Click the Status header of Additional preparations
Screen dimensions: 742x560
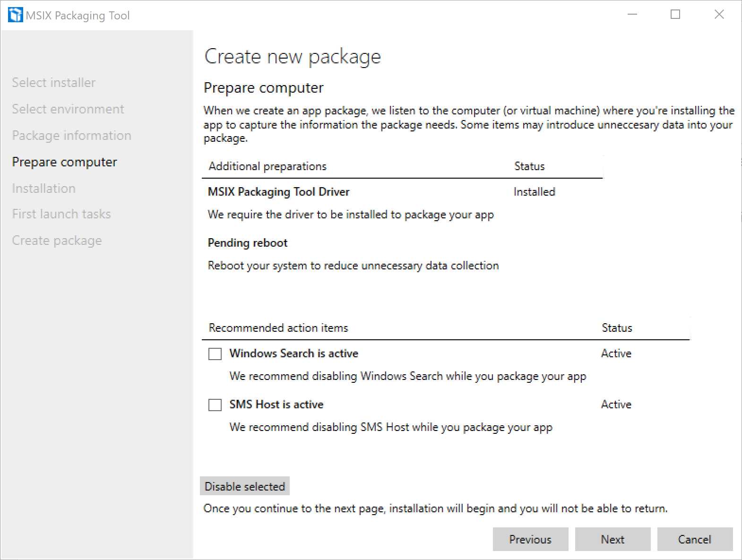click(529, 166)
